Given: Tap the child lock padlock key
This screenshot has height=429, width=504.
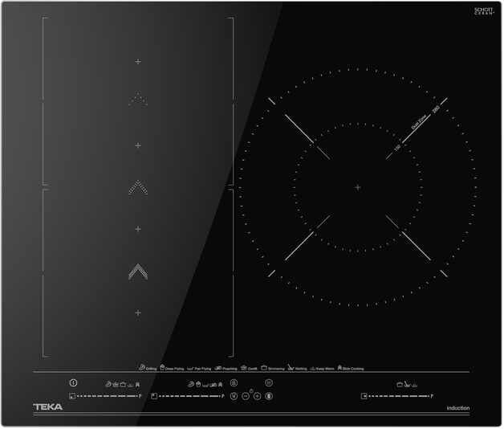Looking at the screenshot, I should click(x=234, y=383).
